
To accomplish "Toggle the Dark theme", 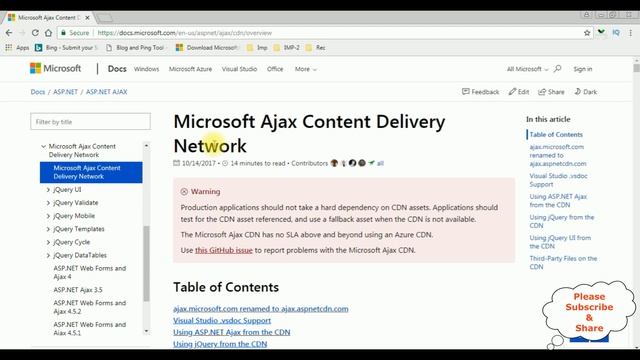I will 586,92.
